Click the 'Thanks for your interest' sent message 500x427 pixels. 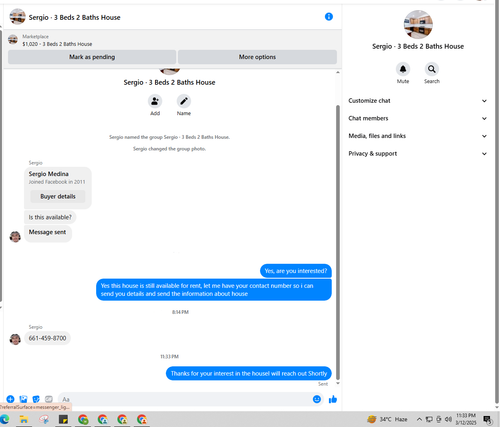pyautogui.click(x=249, y=373)
